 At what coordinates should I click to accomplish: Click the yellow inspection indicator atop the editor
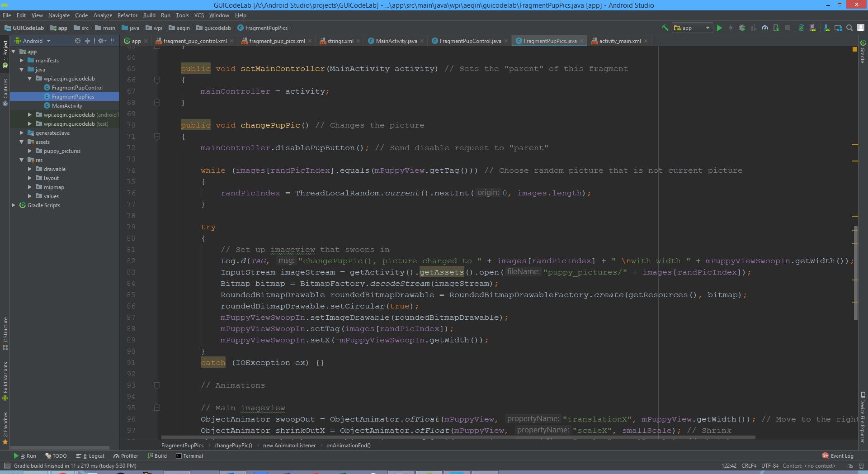tap(854, 49)
